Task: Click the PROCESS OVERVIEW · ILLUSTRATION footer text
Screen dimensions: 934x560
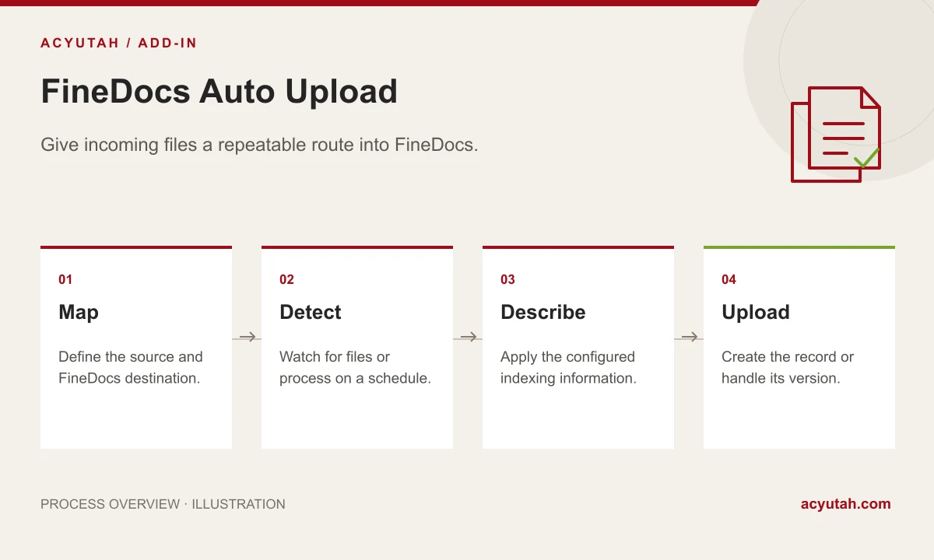Action: pyautogui.click(x=163, y=504)
